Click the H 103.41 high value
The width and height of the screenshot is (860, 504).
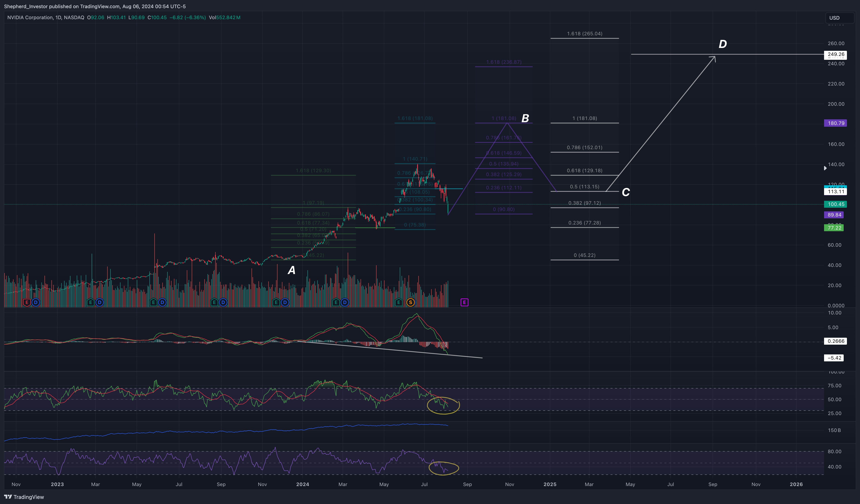(x=116, y=17)
